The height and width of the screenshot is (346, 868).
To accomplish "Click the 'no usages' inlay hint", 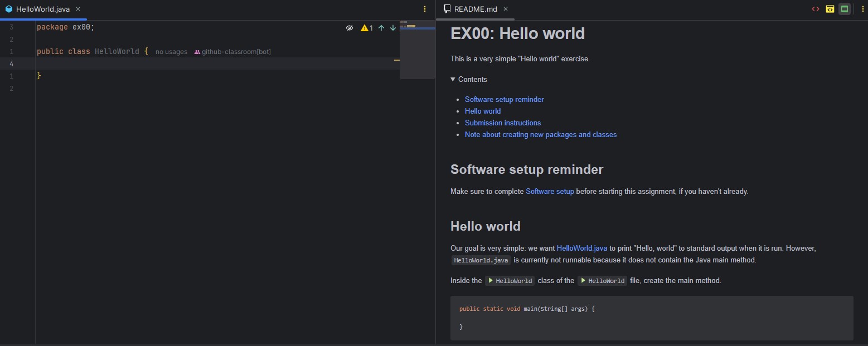I will (171, 52).
